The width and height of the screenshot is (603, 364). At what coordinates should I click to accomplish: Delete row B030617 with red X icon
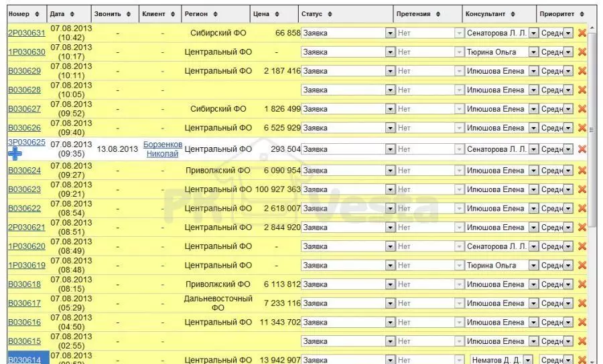[x=582, y=304]
